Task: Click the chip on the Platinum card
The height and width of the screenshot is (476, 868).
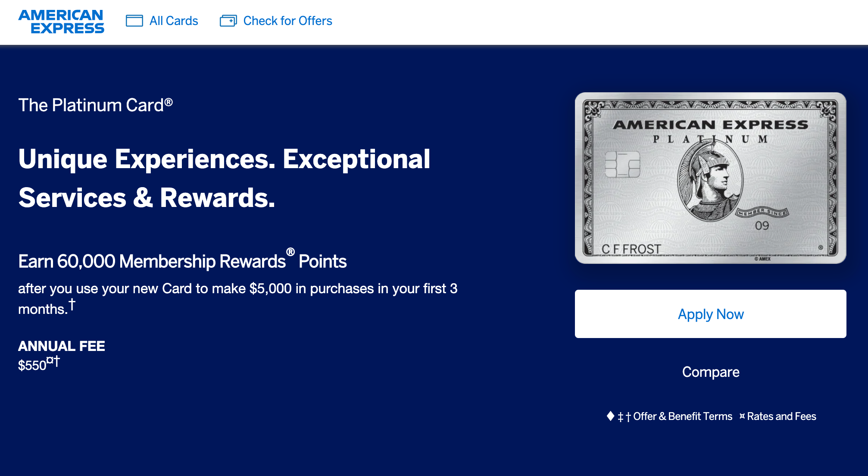Action: (622, 164)
